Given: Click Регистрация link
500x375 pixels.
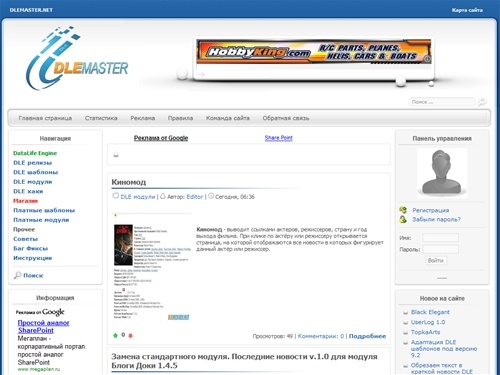Looking at the screenshot, I should [431, 210].
